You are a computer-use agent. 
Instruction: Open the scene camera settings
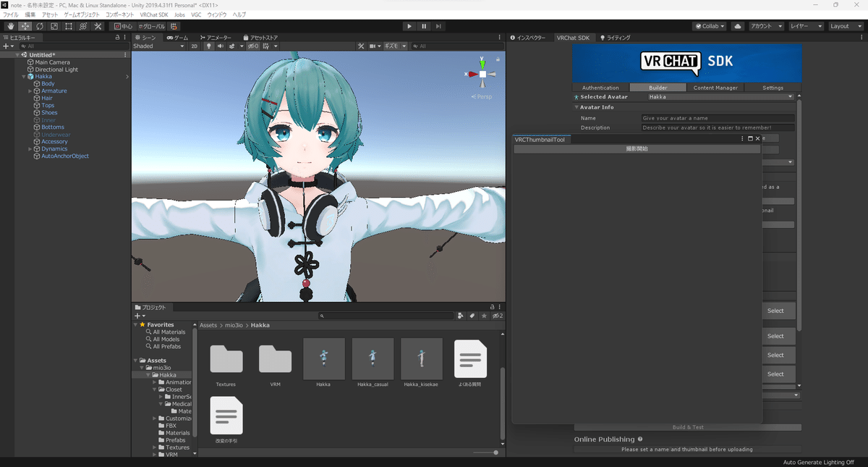click(374, 46)
